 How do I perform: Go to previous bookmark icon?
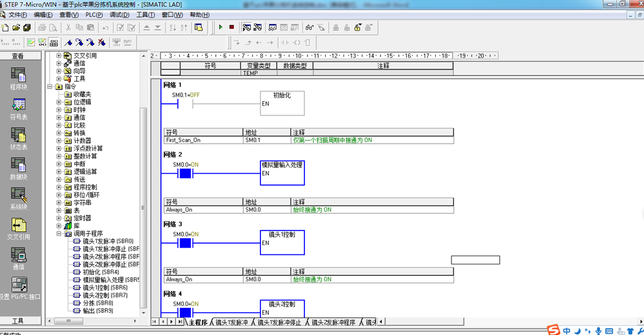click(x=91, y=42)
